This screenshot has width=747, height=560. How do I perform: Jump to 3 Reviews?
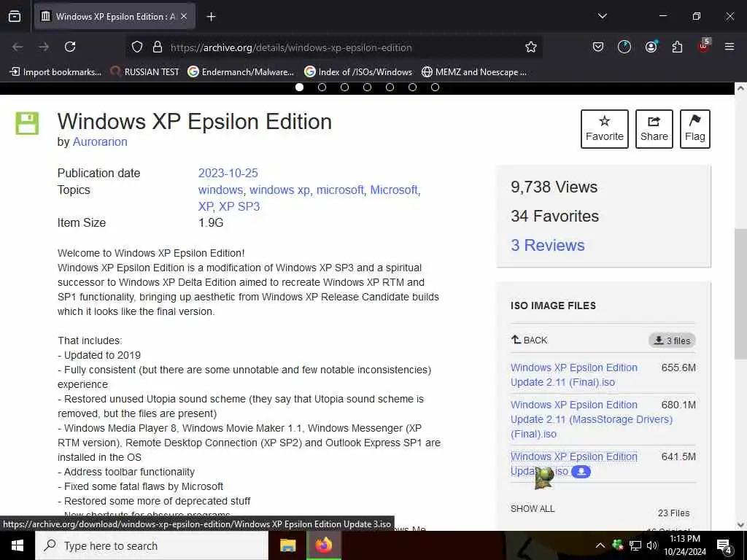(548, 245)
